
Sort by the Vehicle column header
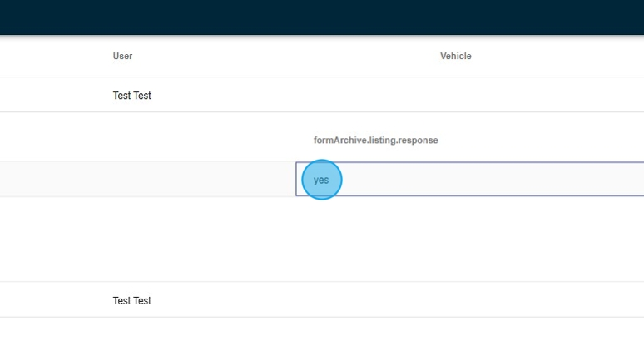(455, 57)
